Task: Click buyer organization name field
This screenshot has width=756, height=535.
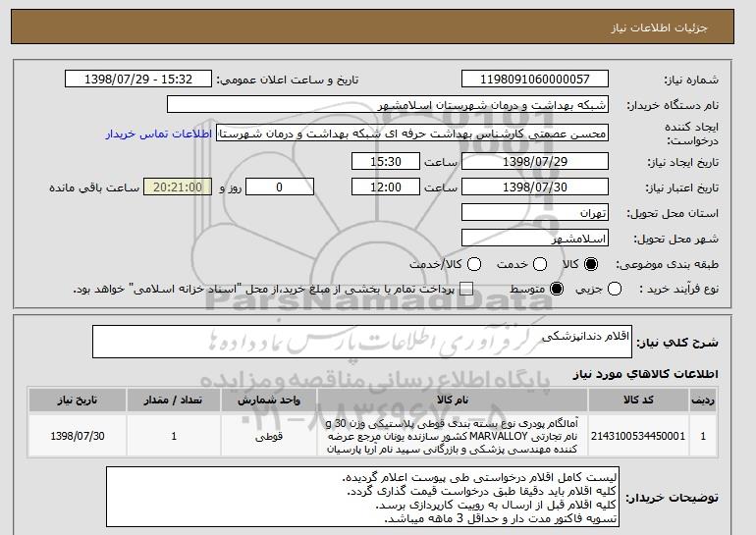Action: point(388,105)
